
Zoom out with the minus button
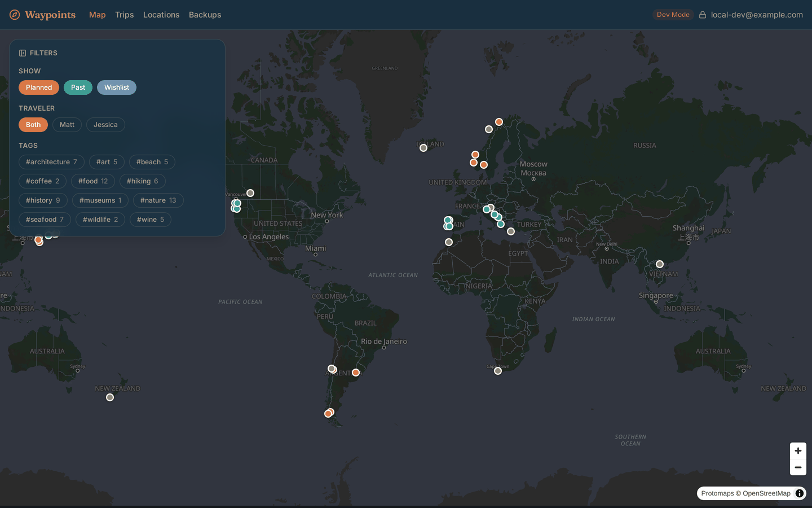click(x=798, y=467)
